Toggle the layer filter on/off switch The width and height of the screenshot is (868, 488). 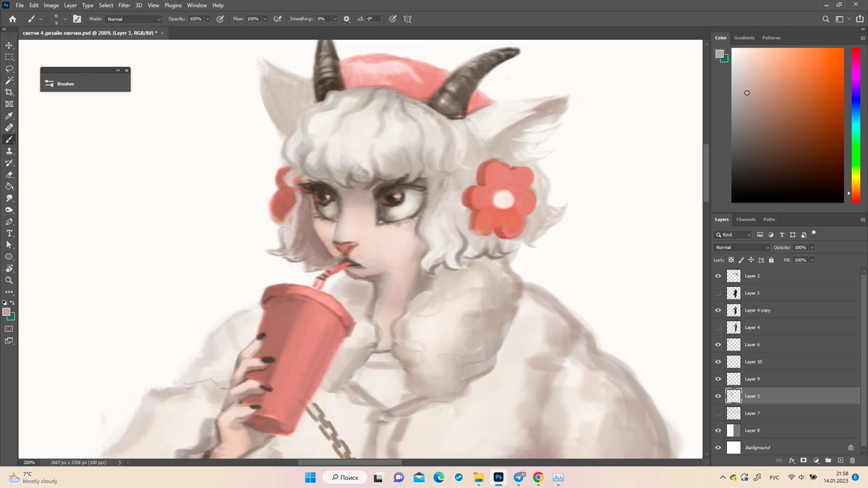(814, 234)
